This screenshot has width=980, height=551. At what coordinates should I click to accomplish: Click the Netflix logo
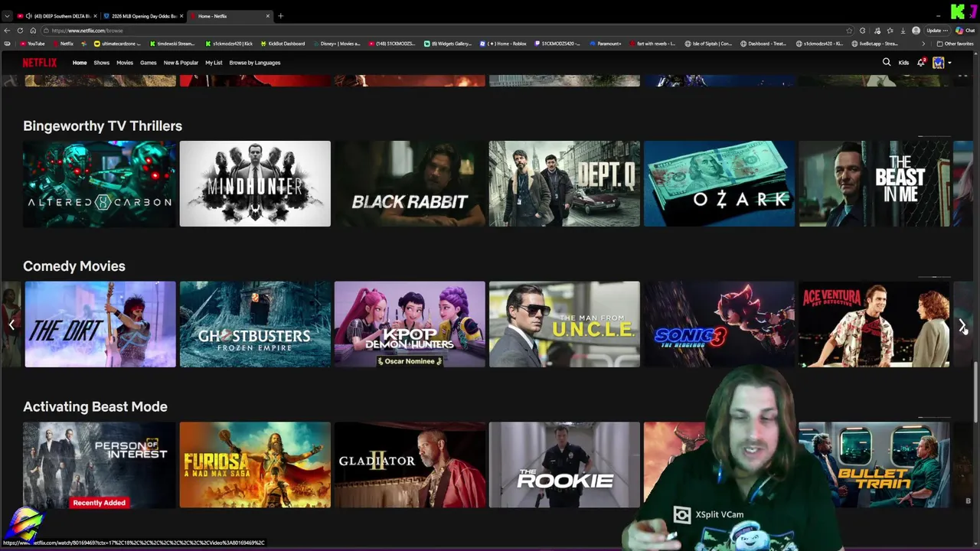(39, 63)
